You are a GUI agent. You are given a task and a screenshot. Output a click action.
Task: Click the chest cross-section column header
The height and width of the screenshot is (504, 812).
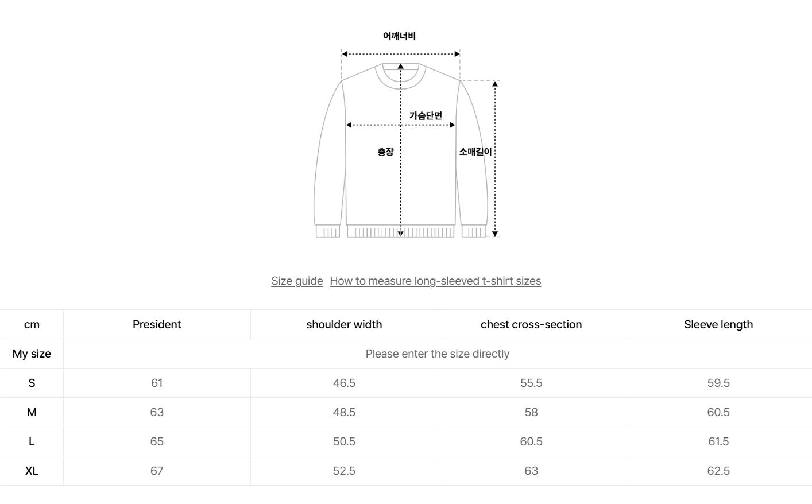tap(531, 324)
